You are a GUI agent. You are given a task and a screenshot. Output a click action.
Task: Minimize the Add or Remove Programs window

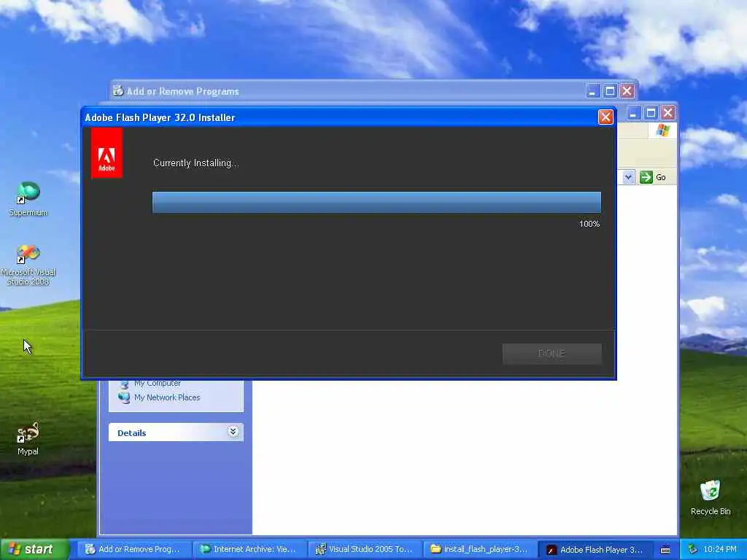pos(592,91)
